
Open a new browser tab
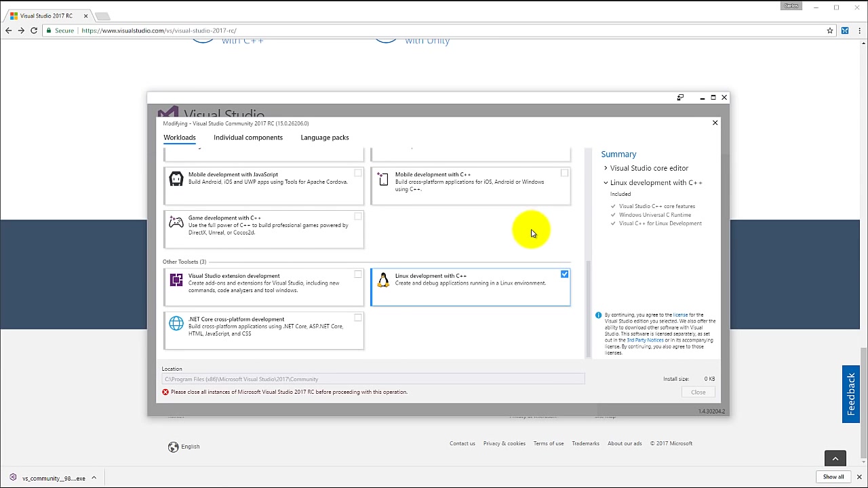[x=102, y=16]
